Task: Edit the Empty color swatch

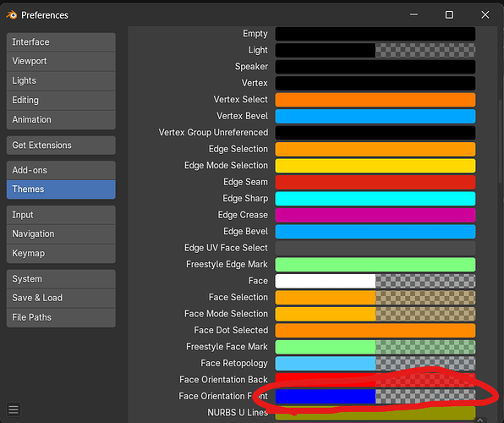Action: (375, 34)
